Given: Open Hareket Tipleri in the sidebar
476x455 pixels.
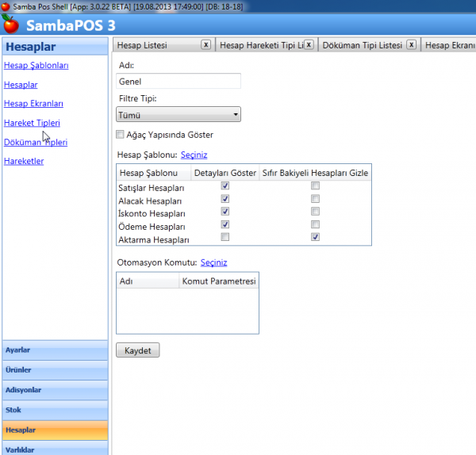Looking at the screenshot, I should 32,123.
